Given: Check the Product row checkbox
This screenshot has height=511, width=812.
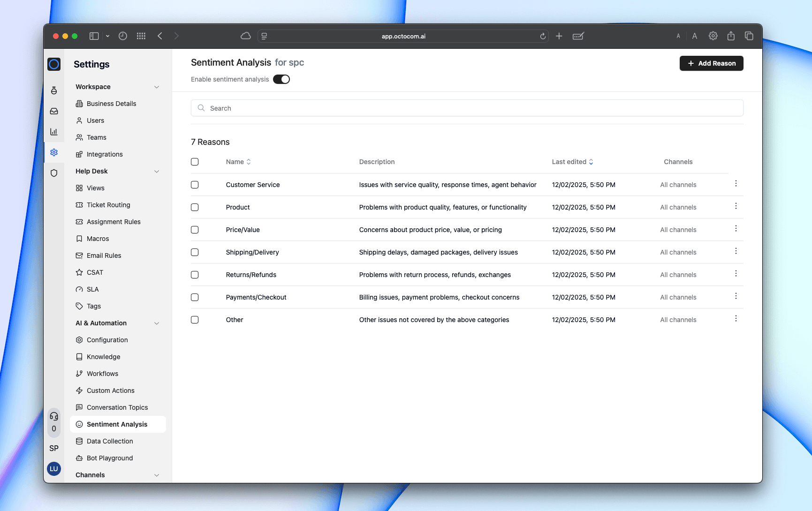Looking at the screenshot, I should (195, 207).
